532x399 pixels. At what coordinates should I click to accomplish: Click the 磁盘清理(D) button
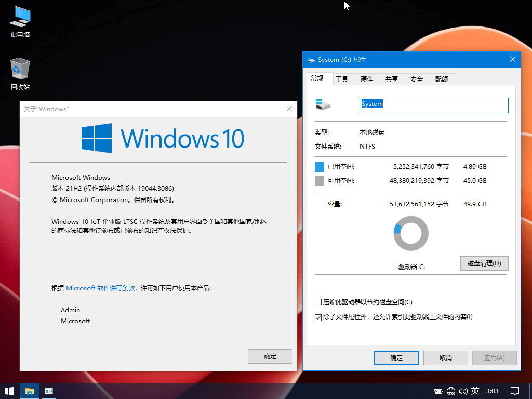point(484,263)
